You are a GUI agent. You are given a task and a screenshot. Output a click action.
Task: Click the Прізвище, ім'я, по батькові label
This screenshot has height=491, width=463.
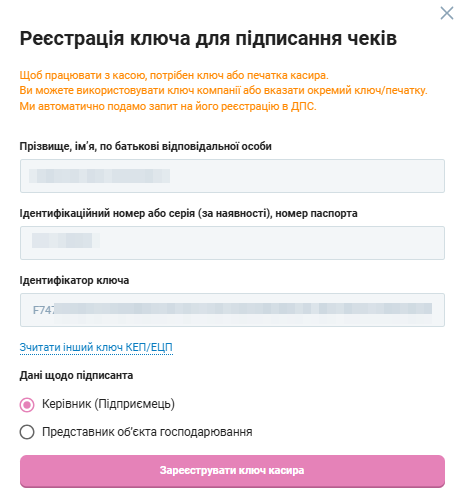coord(146,146)
